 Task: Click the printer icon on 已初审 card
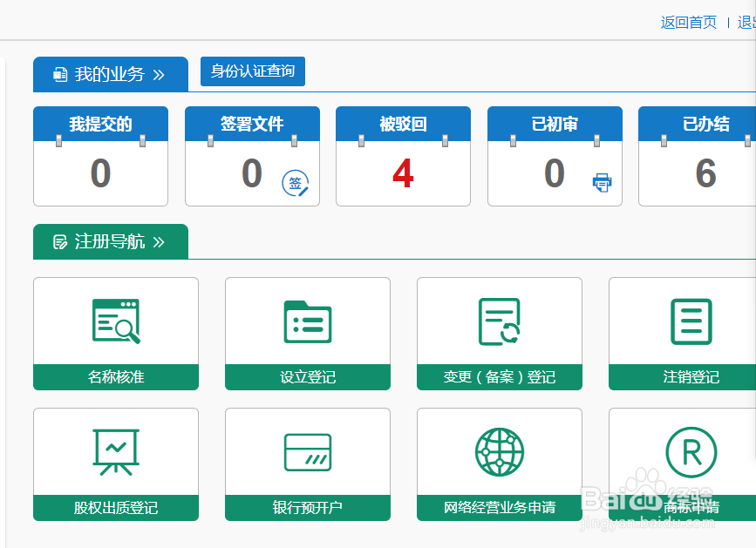click(602, 183)
